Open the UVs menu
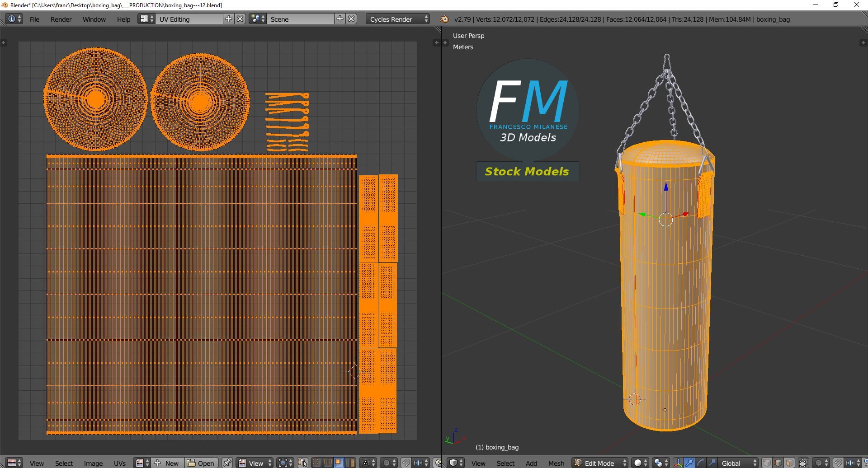 [x=120, y=463]
